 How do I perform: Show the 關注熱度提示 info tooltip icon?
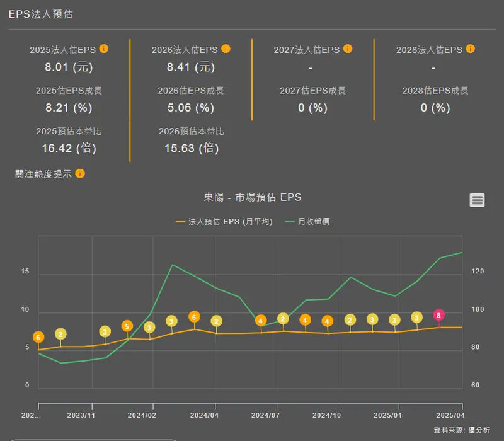pos(80,174)
